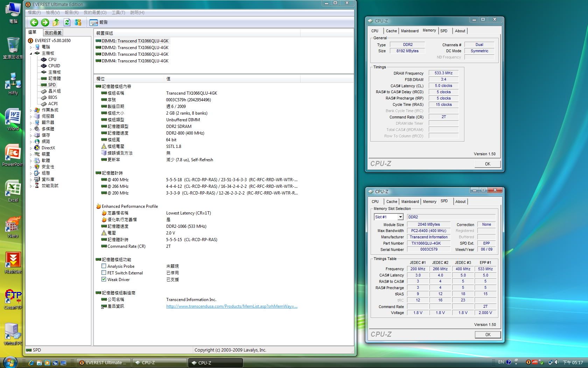Open 報告(R) report menu

(x=71, y=13)
